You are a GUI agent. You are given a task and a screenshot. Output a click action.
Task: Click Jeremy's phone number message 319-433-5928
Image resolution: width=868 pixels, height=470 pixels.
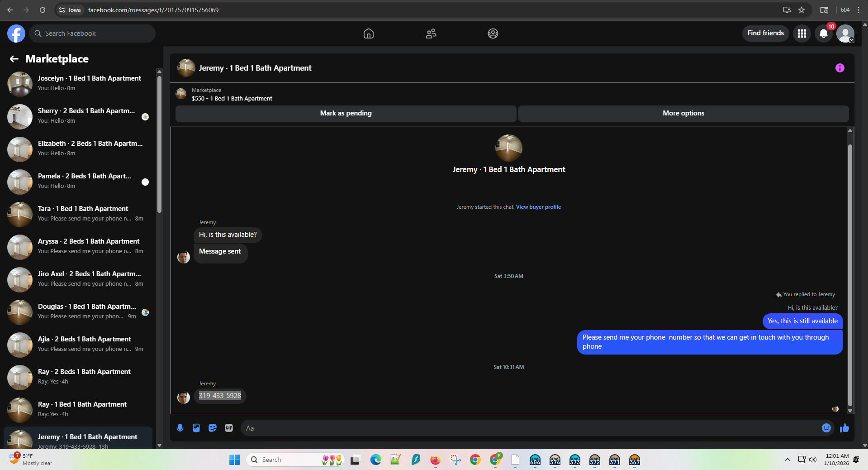tap(220, 396)
